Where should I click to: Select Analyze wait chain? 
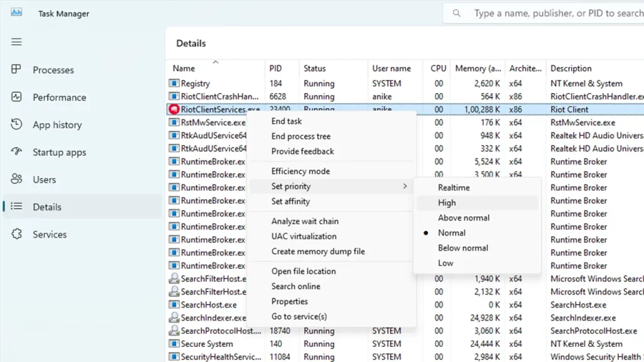pyautogui.click(x=331, y=221)
